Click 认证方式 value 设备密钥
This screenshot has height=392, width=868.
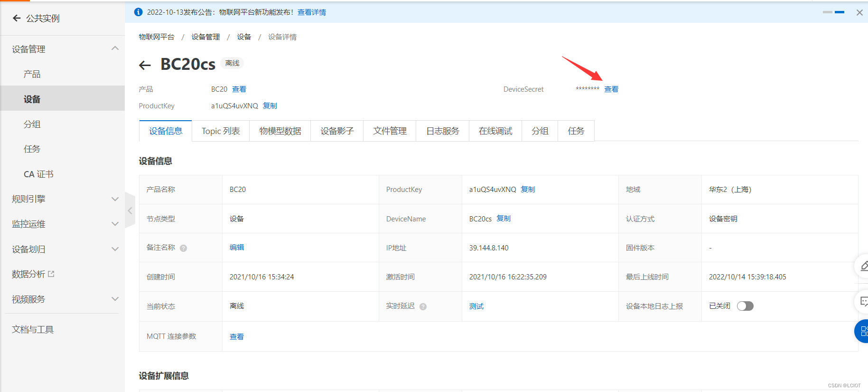[x=723, y=219]
